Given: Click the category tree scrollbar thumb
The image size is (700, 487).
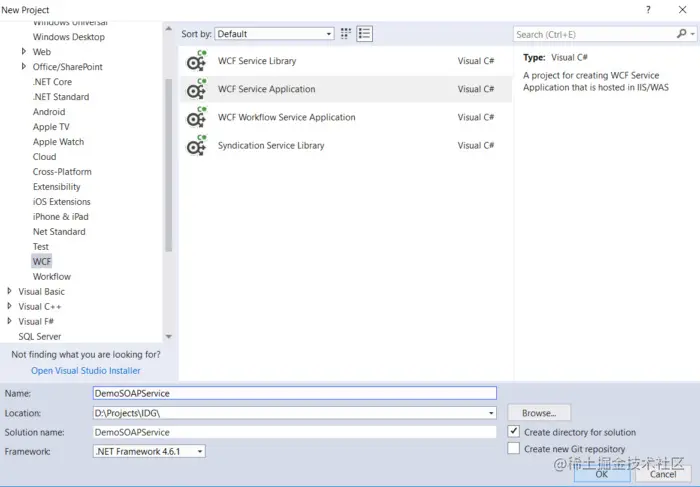Looking at the screenshot, I should coord(169,165).
